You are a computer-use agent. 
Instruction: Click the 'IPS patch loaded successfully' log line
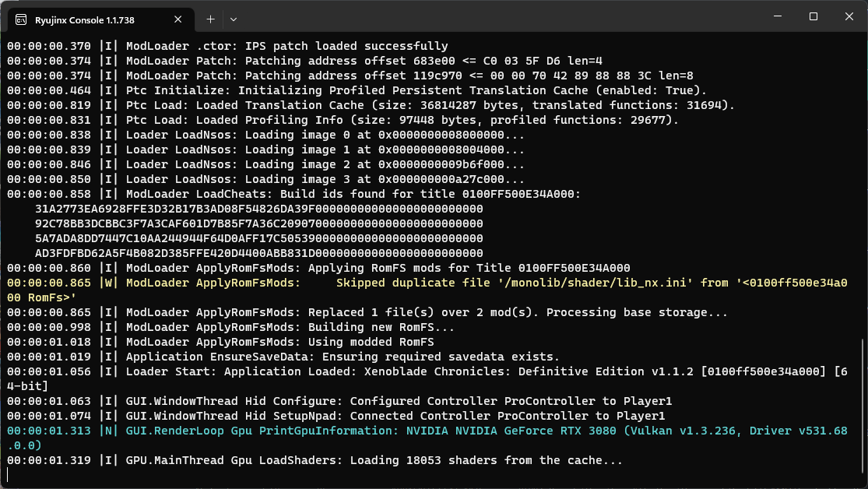point(227,46)
